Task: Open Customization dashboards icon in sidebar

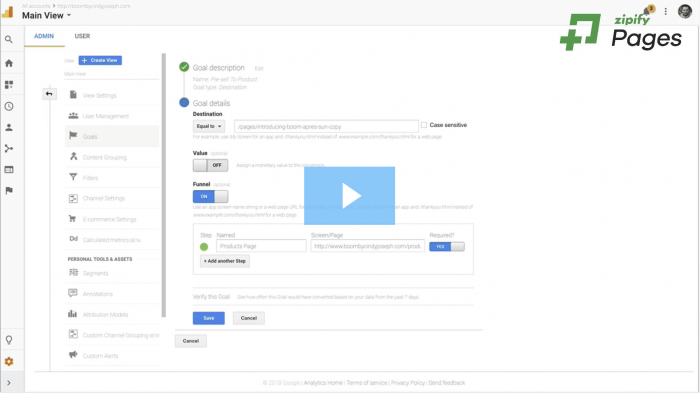Action: pos(8,84)
